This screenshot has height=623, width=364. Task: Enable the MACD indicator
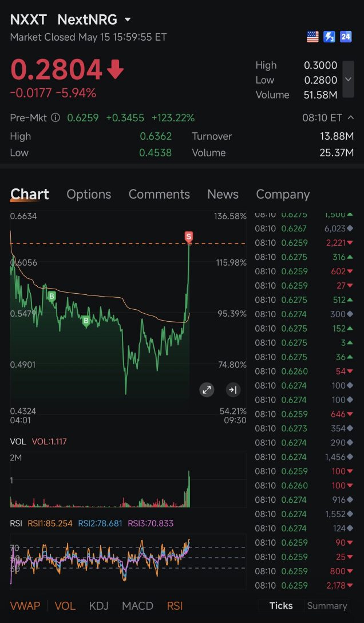[137, 606]
